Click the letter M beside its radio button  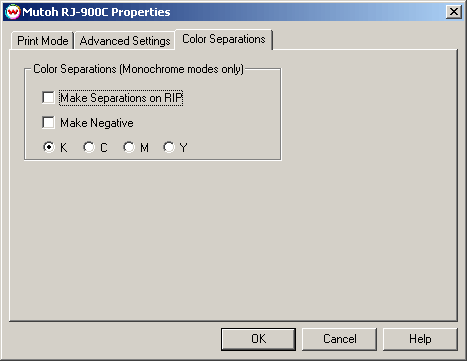144,147
